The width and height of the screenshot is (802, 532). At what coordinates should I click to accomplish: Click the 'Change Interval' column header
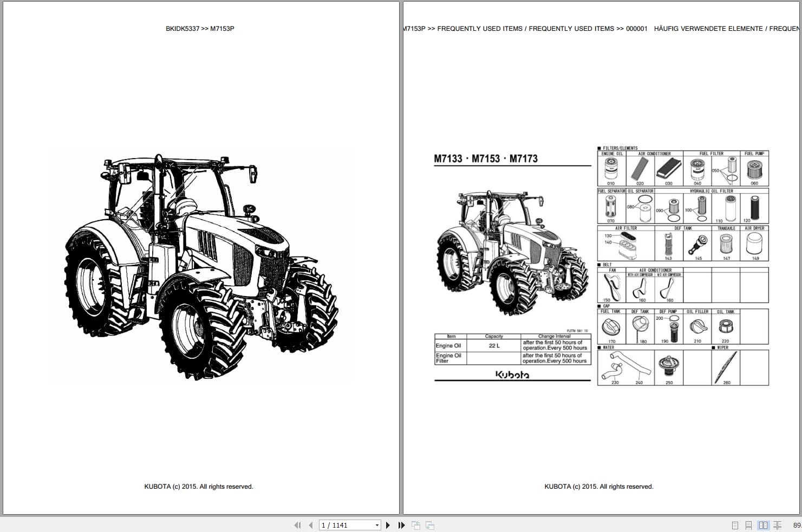tap(555, 336)
